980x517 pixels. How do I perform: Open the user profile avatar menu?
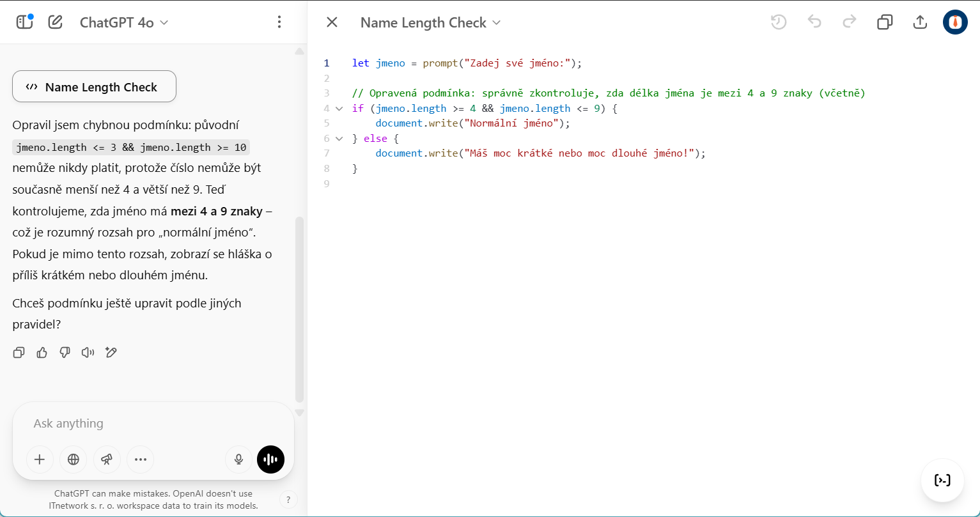(x=955, y=22)
